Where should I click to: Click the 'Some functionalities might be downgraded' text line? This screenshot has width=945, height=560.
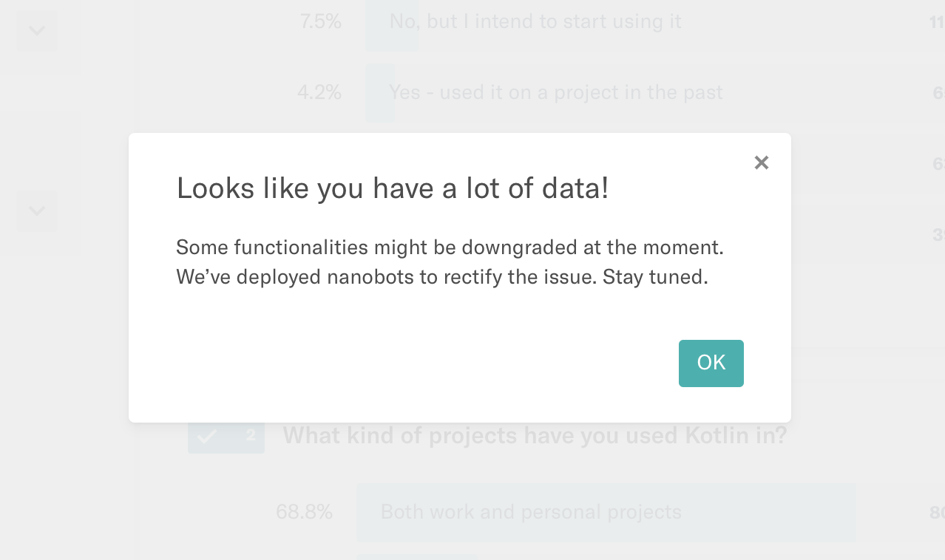450,247
